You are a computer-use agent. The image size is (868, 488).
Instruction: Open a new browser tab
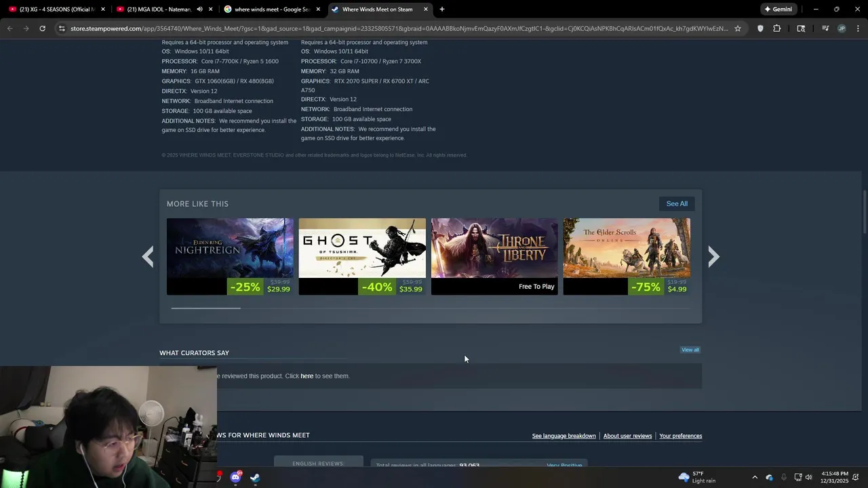[441, 9]
